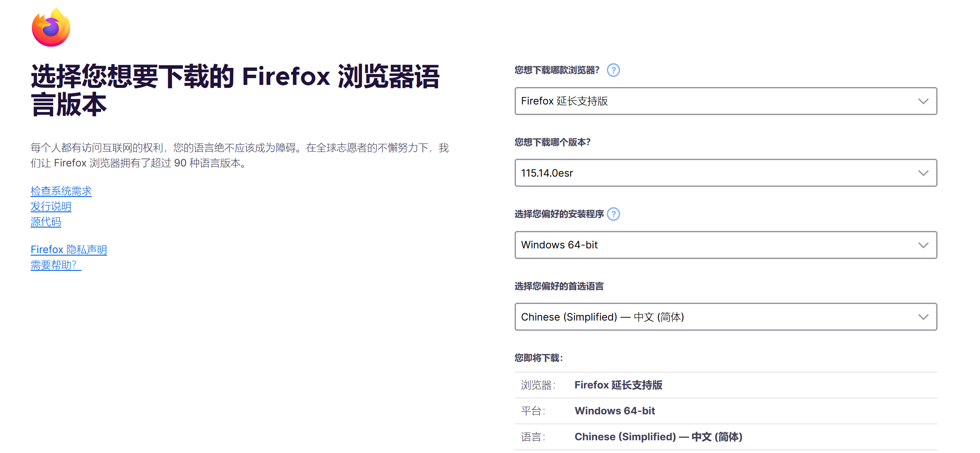Open the Firefox 隐私声明 link
This screenshot has height=453, width=980.
(x=69, y=250)
